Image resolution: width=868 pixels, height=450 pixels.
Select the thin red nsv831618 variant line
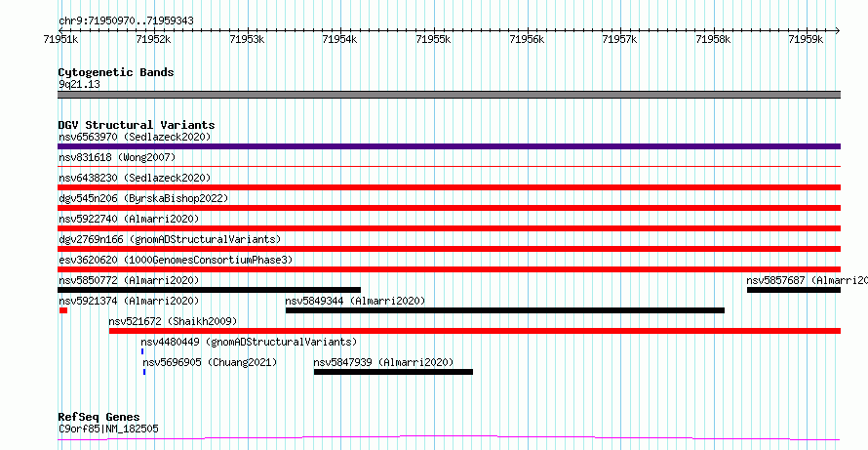(x=449, y=166)
